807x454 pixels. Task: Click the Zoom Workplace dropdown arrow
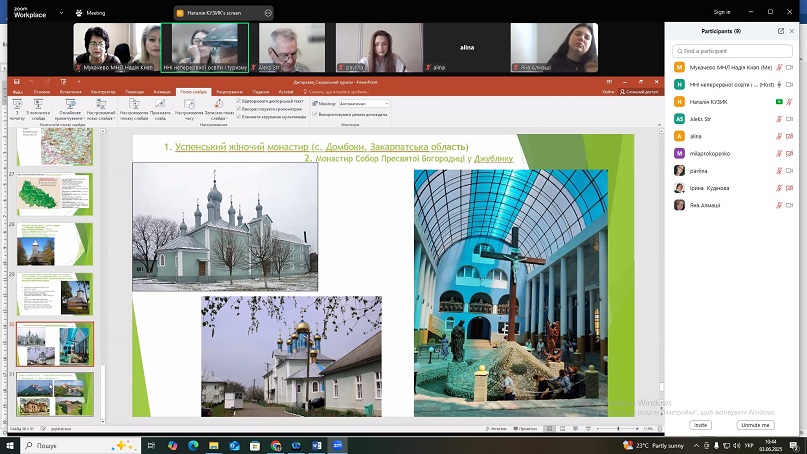click(x=61, y=13)
